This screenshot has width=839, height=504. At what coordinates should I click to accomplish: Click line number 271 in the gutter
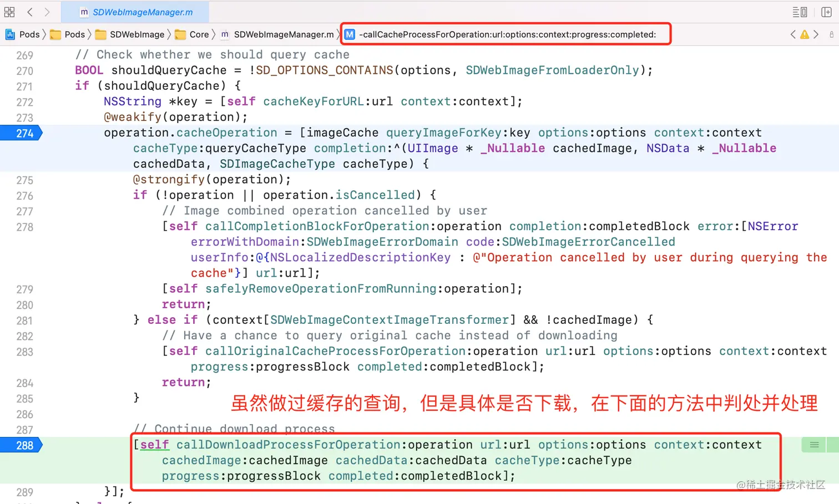[25, 86]
